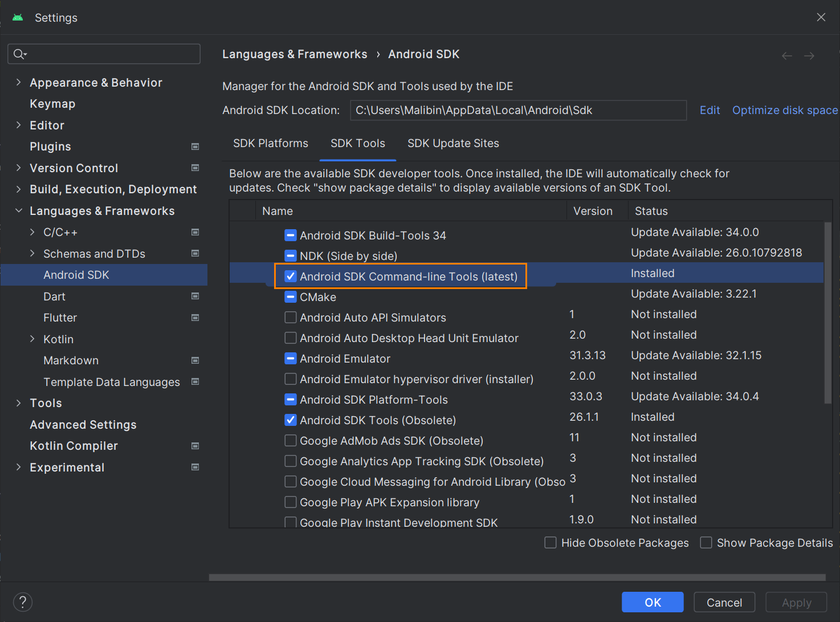840x622 pixels.
Task: Enable Show Package Details
Action: [706, 543]
